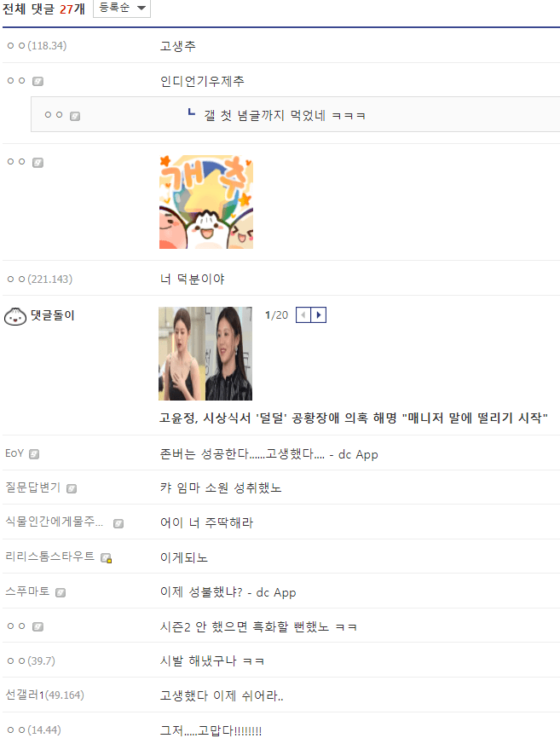Click the EoY nickname

[14, 453]
